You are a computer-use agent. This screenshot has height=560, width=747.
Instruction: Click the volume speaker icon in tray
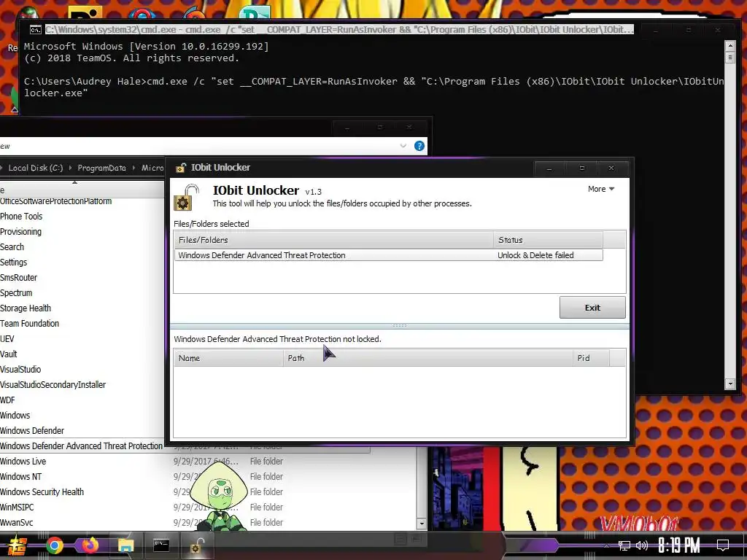(x=642, y=545)
